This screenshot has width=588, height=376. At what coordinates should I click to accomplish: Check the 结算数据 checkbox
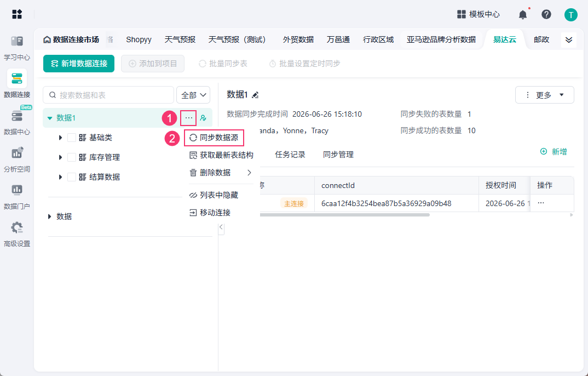point(72,176)
